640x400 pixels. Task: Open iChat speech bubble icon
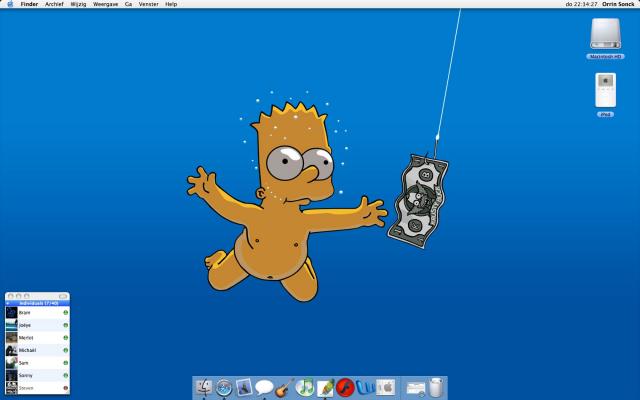pos(264,387)
